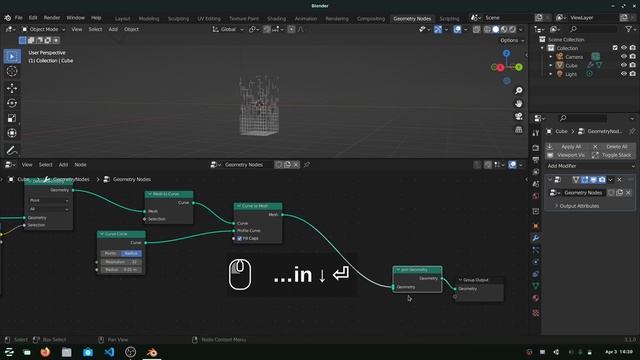Click the Toggle Stack button
Image resolution: width=640 pixels, height=360 pixels.
pos(612,155)
